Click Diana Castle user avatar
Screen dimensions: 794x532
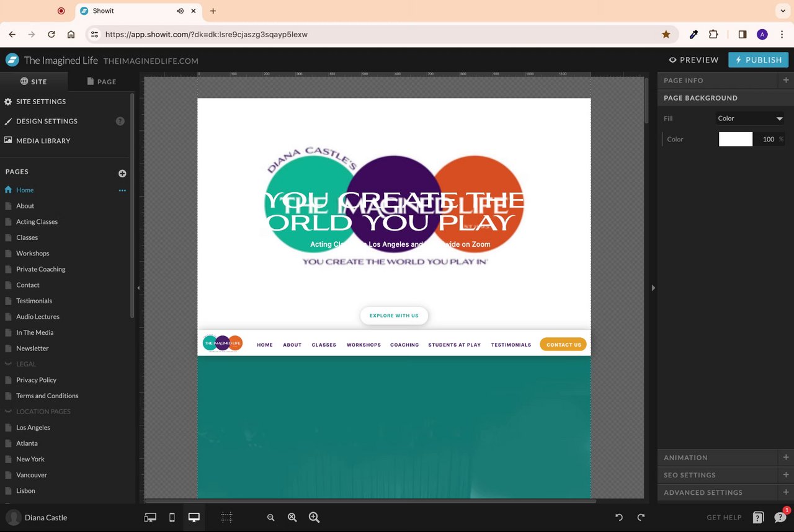pyautogui.click(x=13, y=518)
